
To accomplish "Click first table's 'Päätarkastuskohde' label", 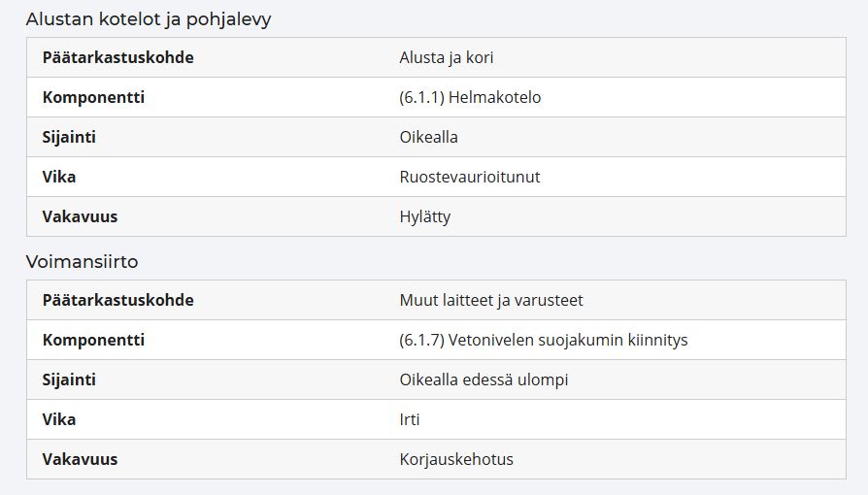I will coord(117,57).
